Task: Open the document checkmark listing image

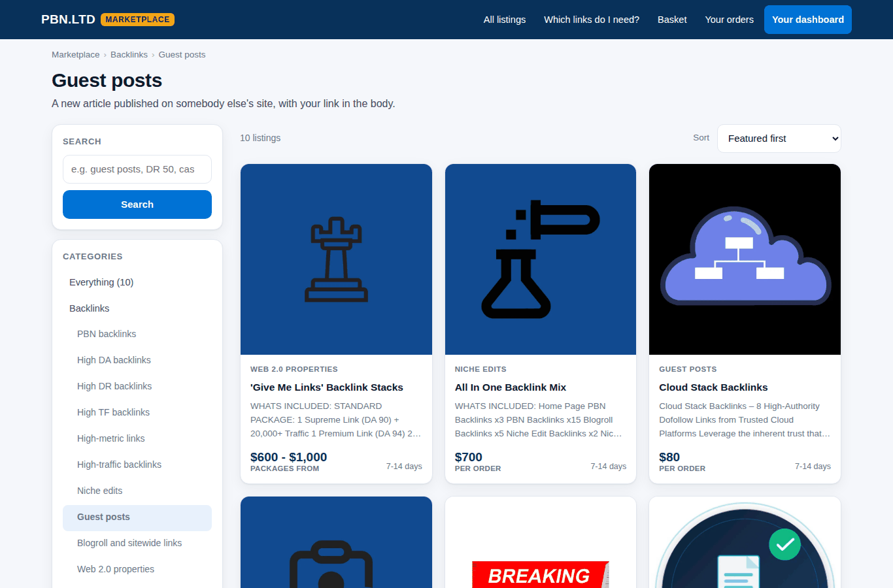Action: pyautogui.click(x=745, y=542)
